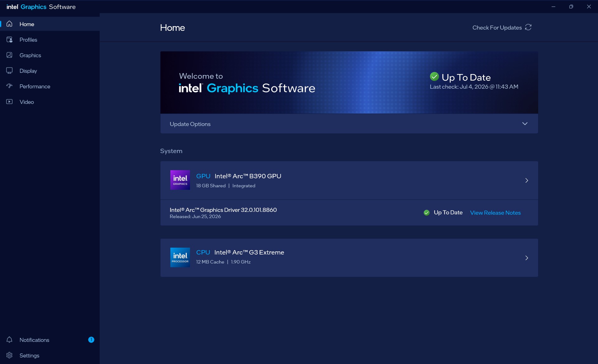598x364 pixels.
Task: Click the Intel Processor CPU badge
Action: point(180,257)
